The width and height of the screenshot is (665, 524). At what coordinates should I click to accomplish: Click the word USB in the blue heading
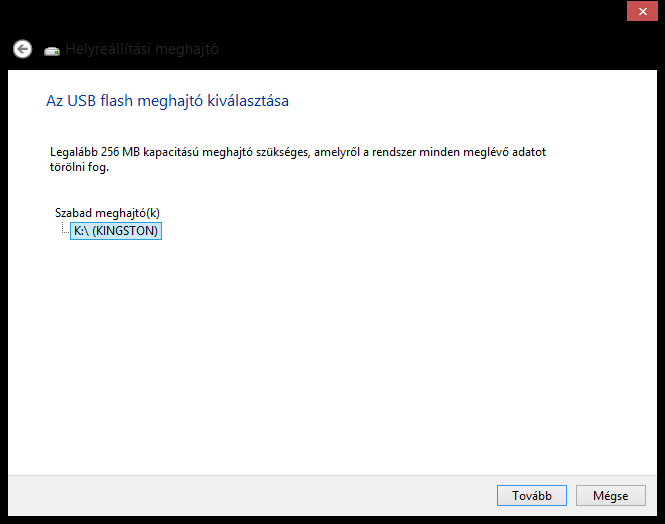pyautogui.click(x=82, y=101)
